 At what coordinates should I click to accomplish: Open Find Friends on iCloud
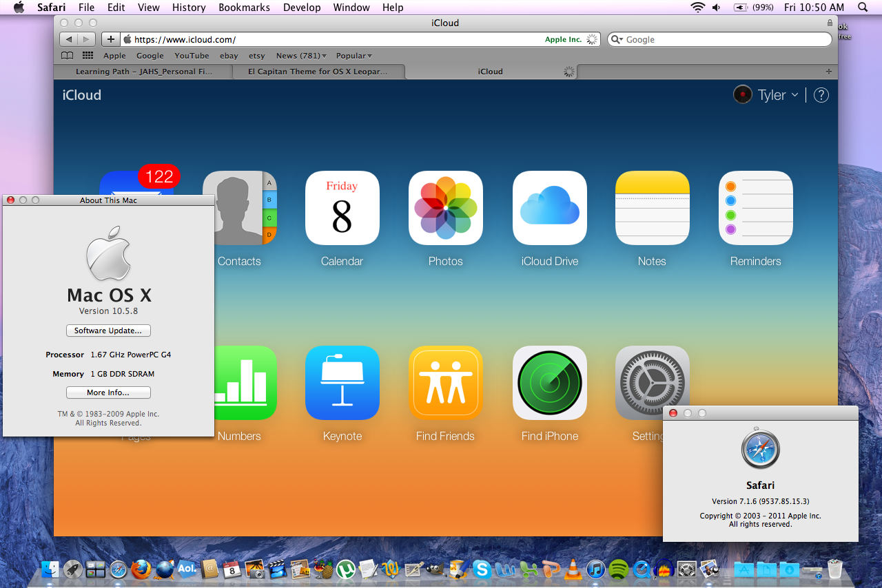(446, 383)
